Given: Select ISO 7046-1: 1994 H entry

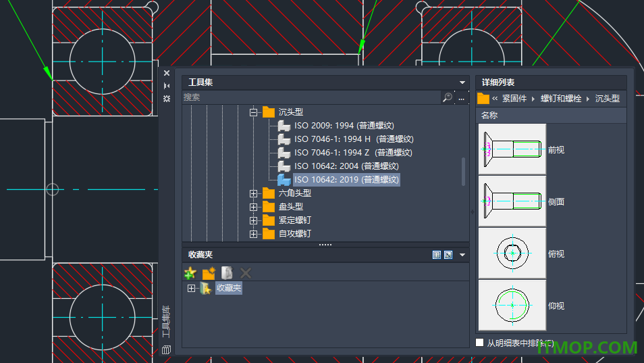Looking at the screenshot, I should click(x=354, y=139).
